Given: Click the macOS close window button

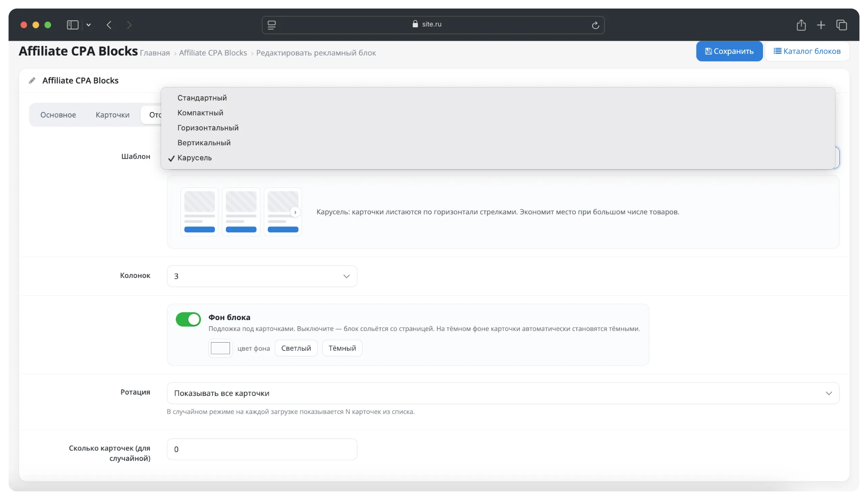Looking at the screenshot, I should click(24, 25).
